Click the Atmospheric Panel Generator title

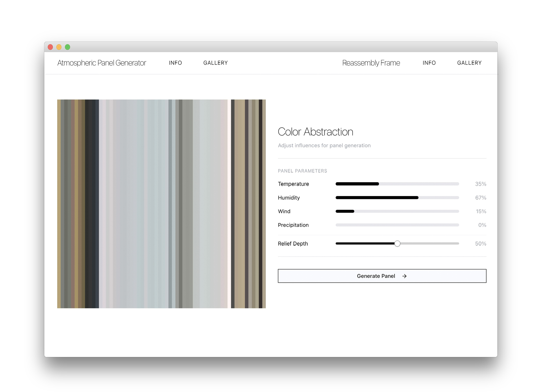pyautogui.click(x=102, y=63)
